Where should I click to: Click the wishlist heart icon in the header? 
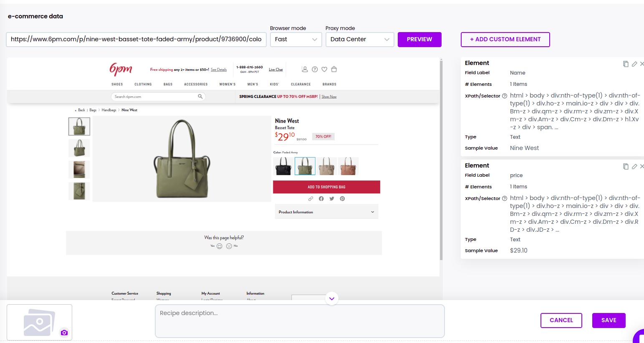pos(324,69)
